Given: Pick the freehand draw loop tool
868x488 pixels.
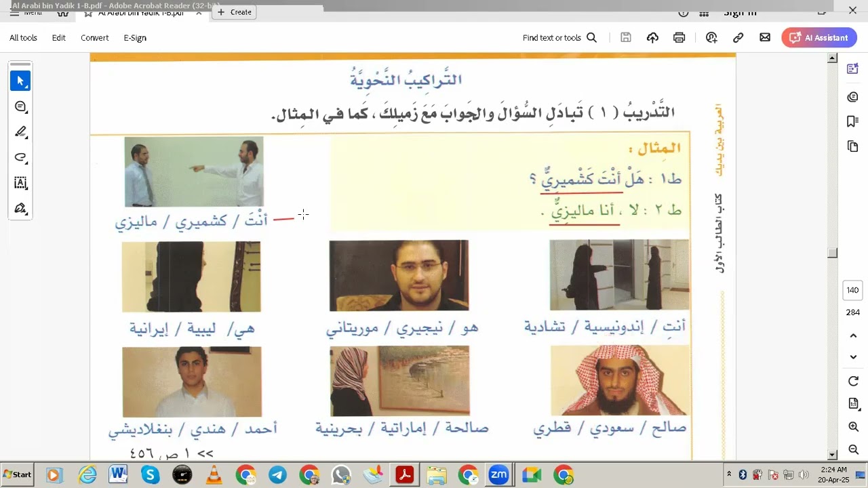Looking at the screenshot, I should [20, 157].
